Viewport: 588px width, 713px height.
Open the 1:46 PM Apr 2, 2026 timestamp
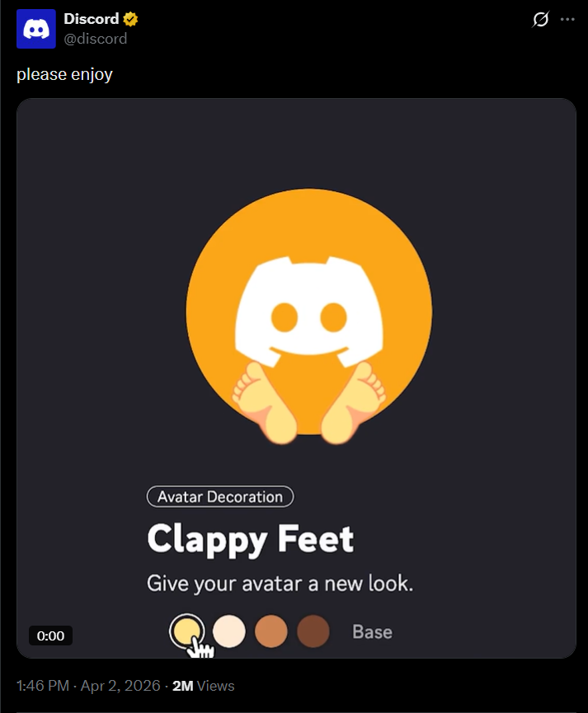click(x=88, y=685)
